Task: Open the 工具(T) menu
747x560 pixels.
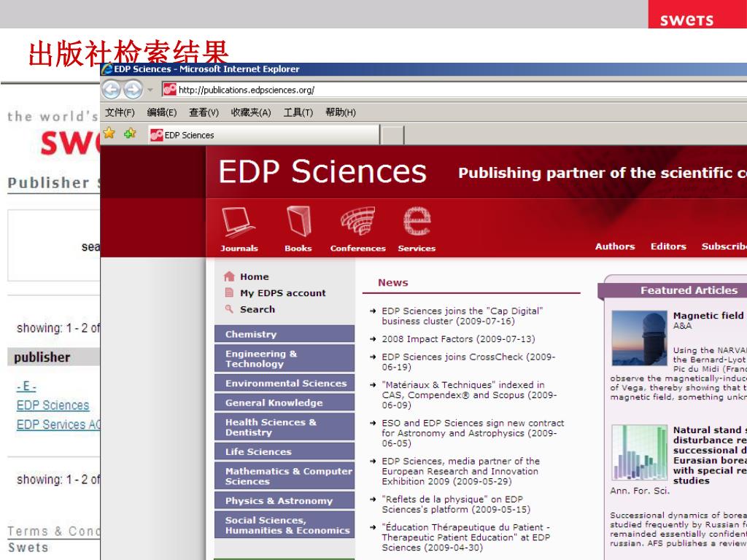Action: click(x=298, y=112)
